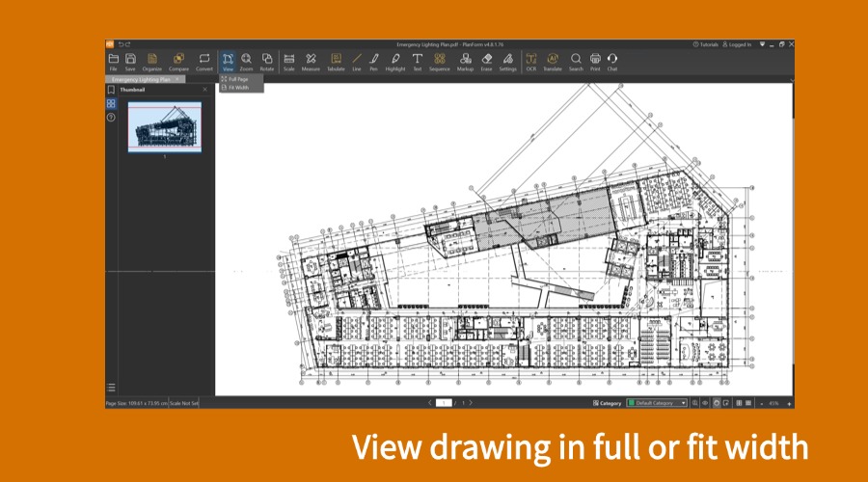
Task: Click the Print icon
Action: [x=595, y=62]
